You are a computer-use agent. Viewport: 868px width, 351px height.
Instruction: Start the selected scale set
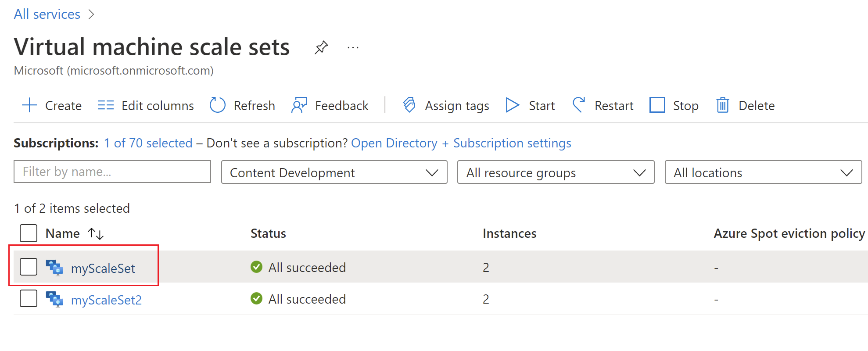tap(530, 106)
